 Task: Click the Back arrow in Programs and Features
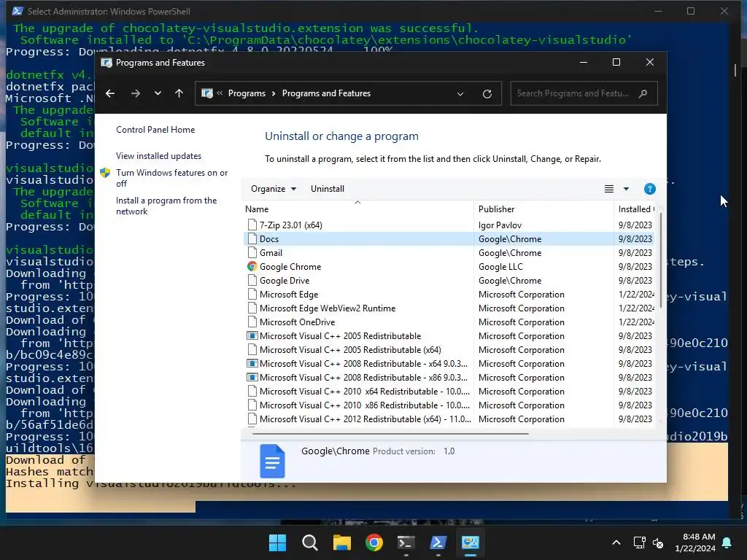110,93
